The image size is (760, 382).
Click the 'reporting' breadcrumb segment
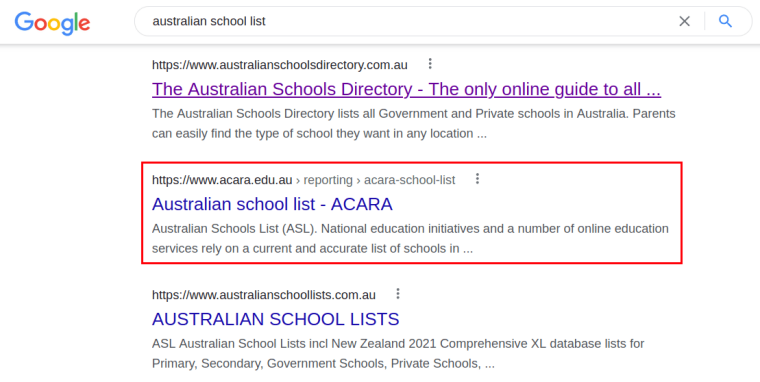pos(328,180)
